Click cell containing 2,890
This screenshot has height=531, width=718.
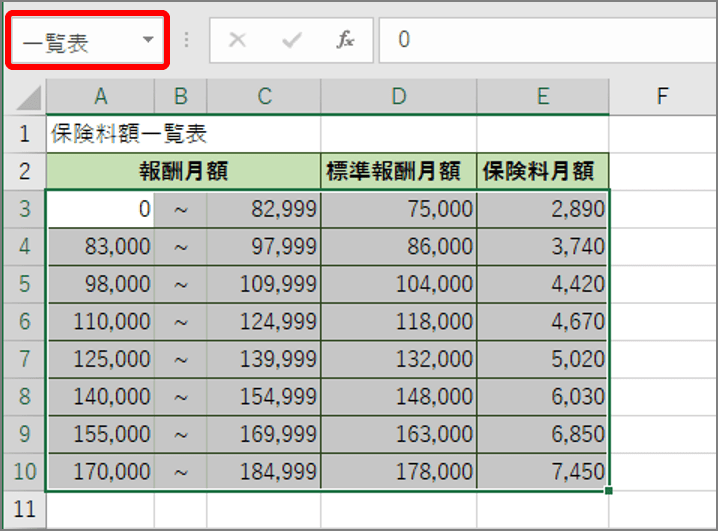pyautogui.click(x=543, y=209)
